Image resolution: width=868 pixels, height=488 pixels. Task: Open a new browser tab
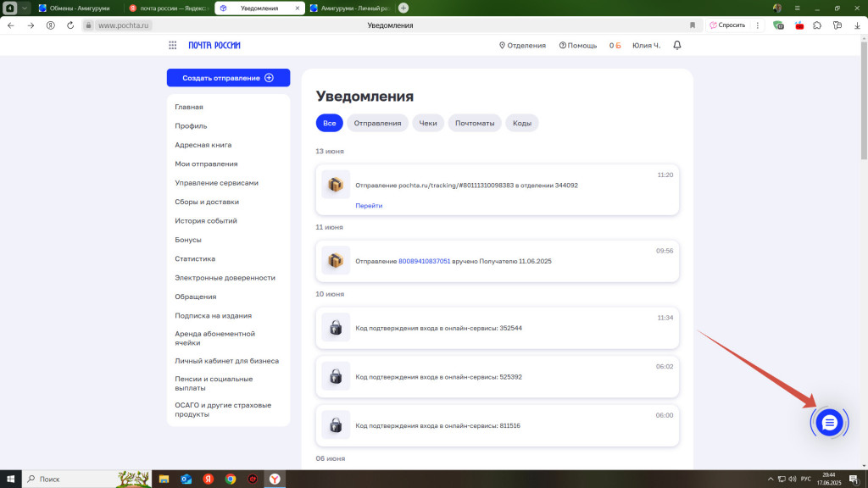coord(403,8)
